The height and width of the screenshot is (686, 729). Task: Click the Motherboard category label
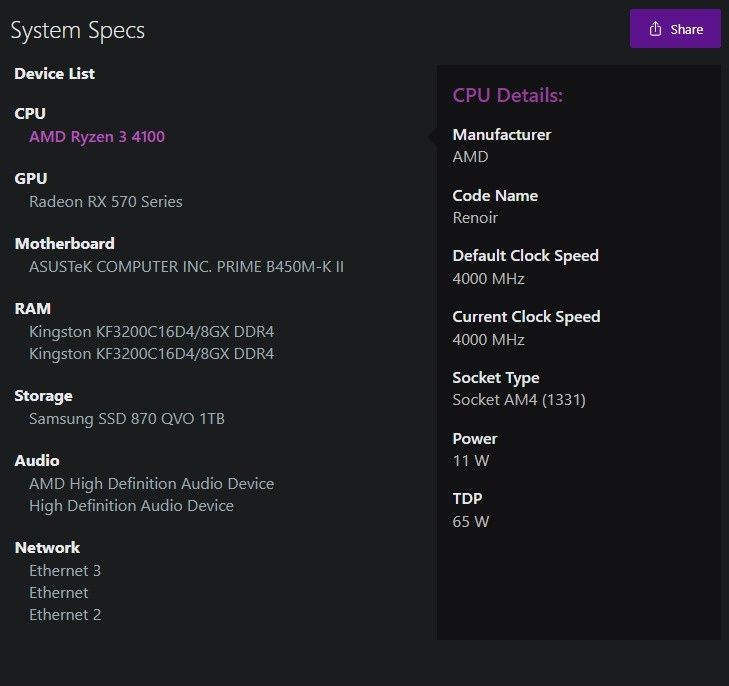(x=65, y=244)
